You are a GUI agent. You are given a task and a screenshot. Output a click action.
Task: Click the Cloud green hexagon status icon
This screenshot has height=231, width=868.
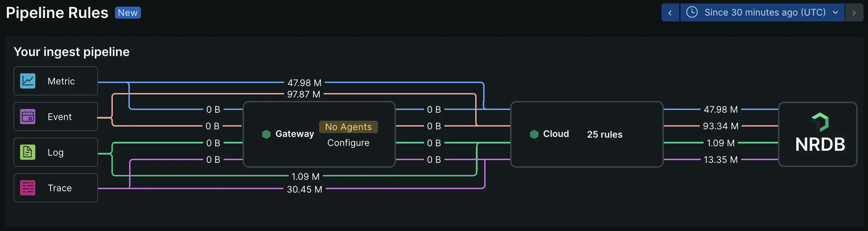534,134
